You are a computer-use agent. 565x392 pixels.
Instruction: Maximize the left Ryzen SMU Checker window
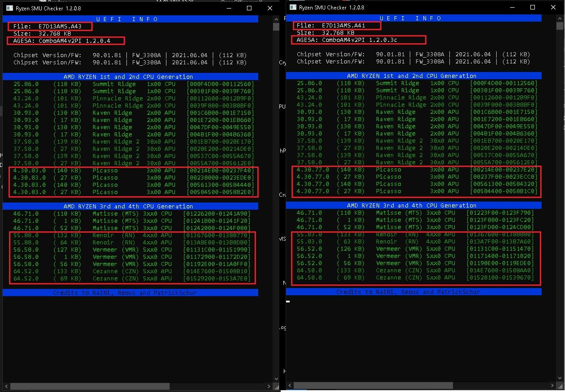tap(249, 8)
